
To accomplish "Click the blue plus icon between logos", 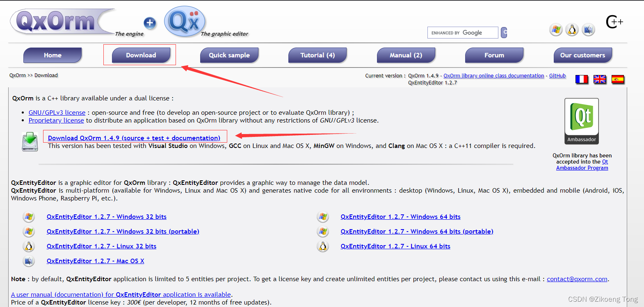I will (x=150, y=23).
